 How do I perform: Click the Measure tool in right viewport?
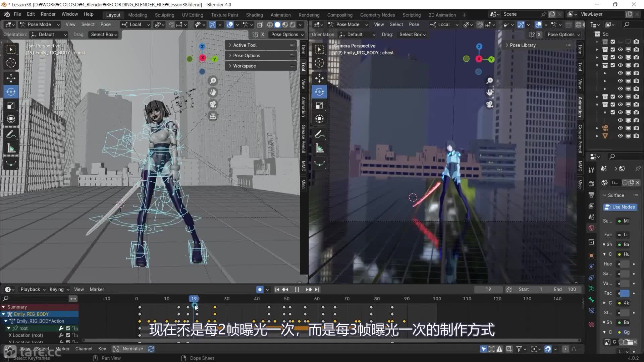319,148
